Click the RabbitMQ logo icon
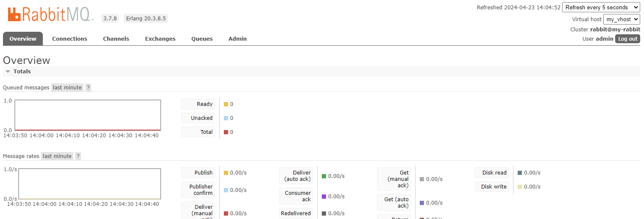Image resolution: width=644 pixels, height=219 pixels. coord(14,14)
